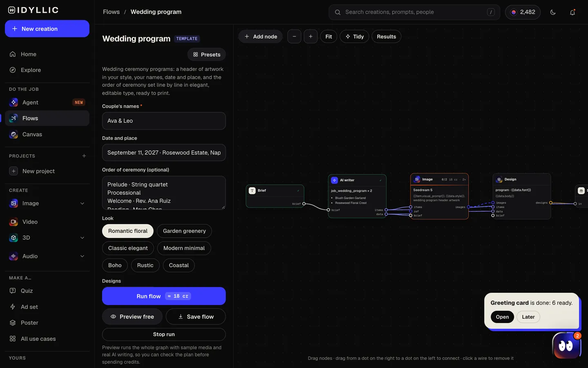Viewport: 588px width, 368px height.
Task: Select the Video create item
Action: click(47, 222)
